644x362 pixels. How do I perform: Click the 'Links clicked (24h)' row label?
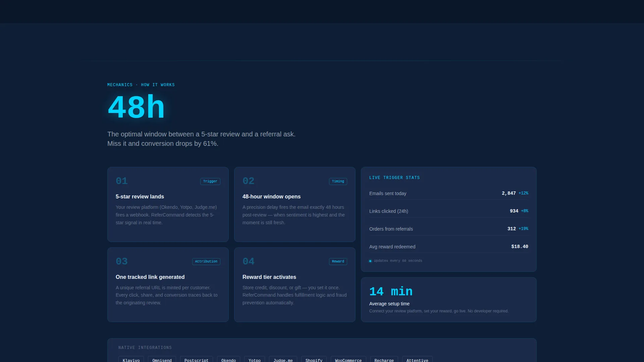coord(389,211)
